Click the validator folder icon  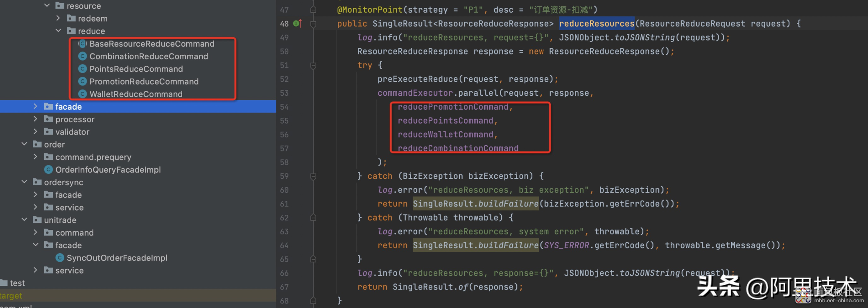coord(48,132)
